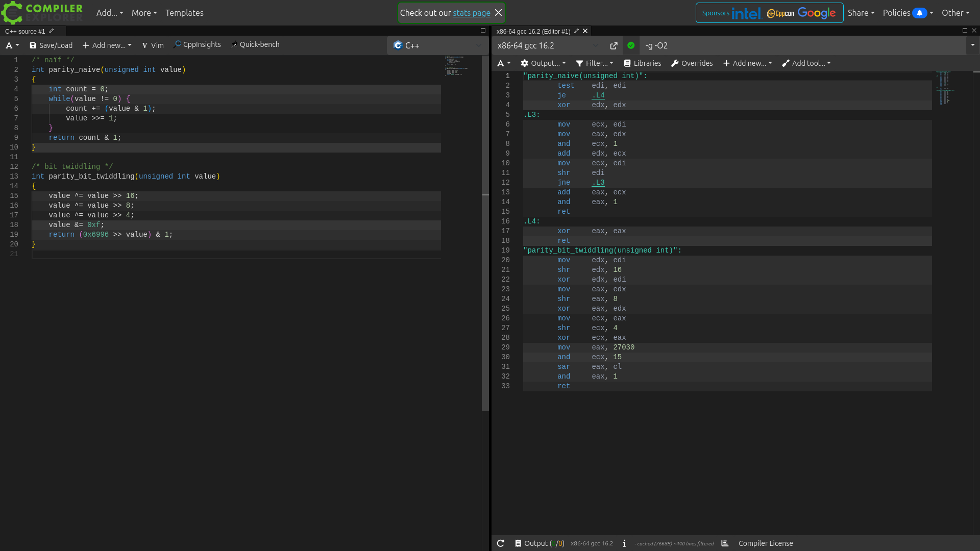The height and width of the screenshot is (551, 980).
Task: Open the Libraries selector
Action: point(643,63)
